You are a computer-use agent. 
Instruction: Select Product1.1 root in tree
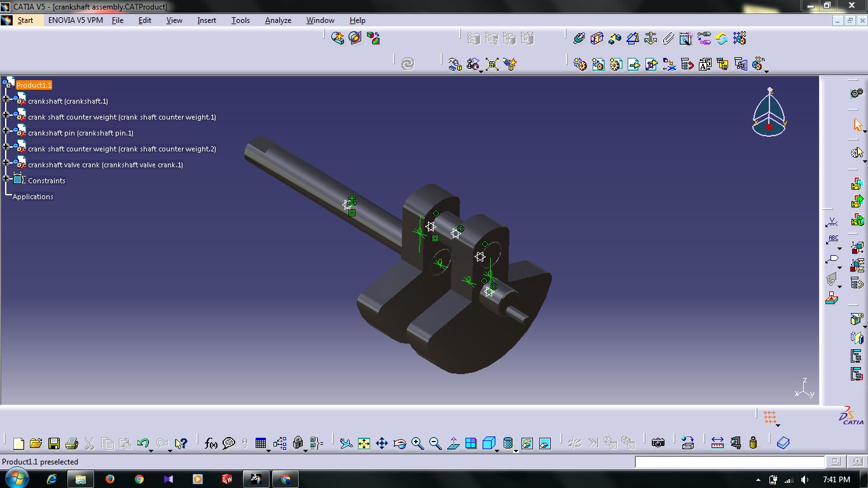coord(34,85)
